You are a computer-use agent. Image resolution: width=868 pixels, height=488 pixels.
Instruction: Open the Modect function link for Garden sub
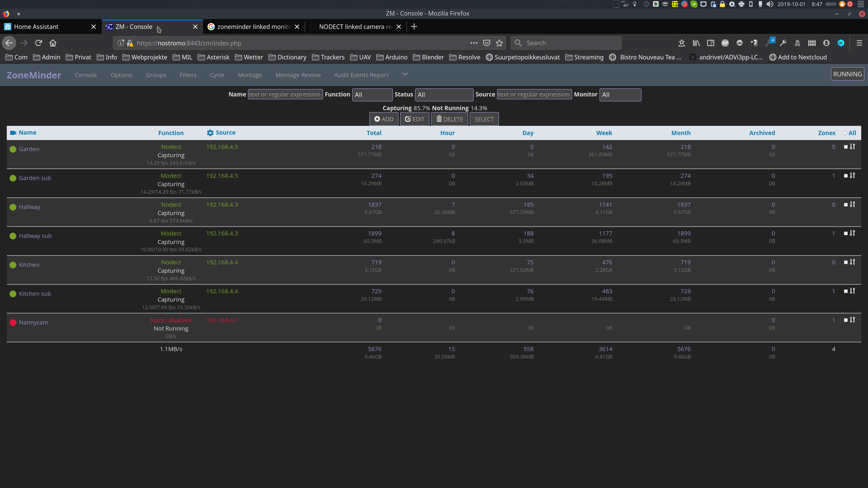pyautogui.click(x=171, y=176)
